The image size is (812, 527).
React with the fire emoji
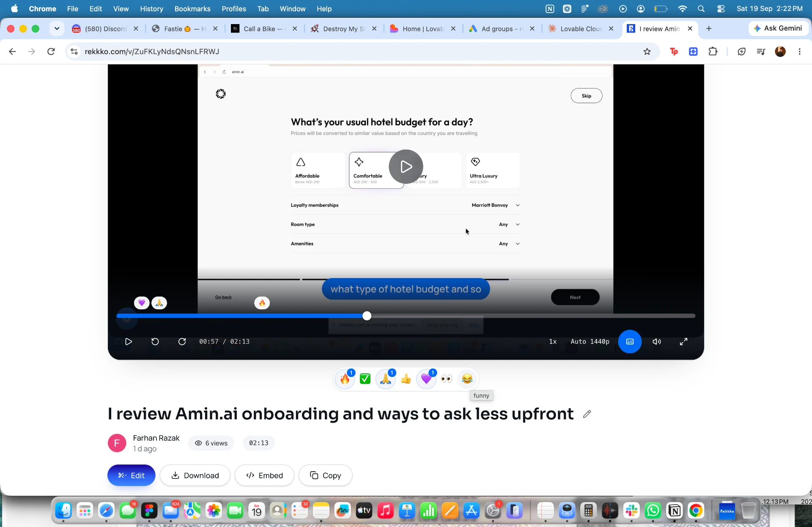coord(345,379)
